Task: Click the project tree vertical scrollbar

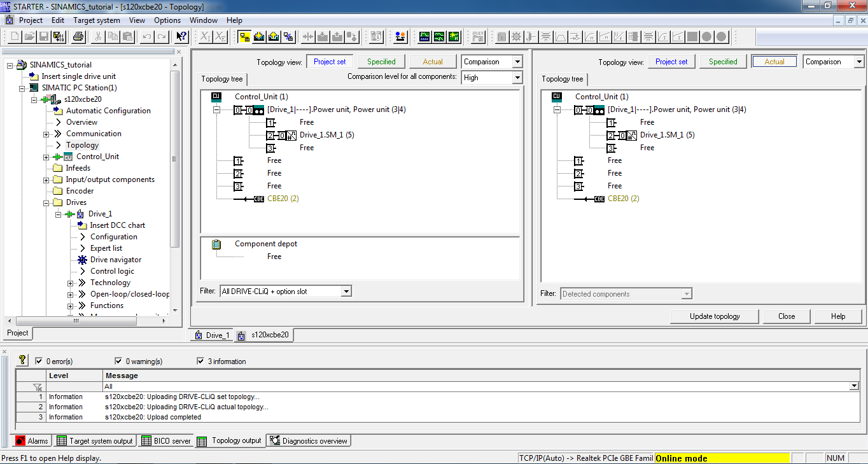Action: click(176, 159)
